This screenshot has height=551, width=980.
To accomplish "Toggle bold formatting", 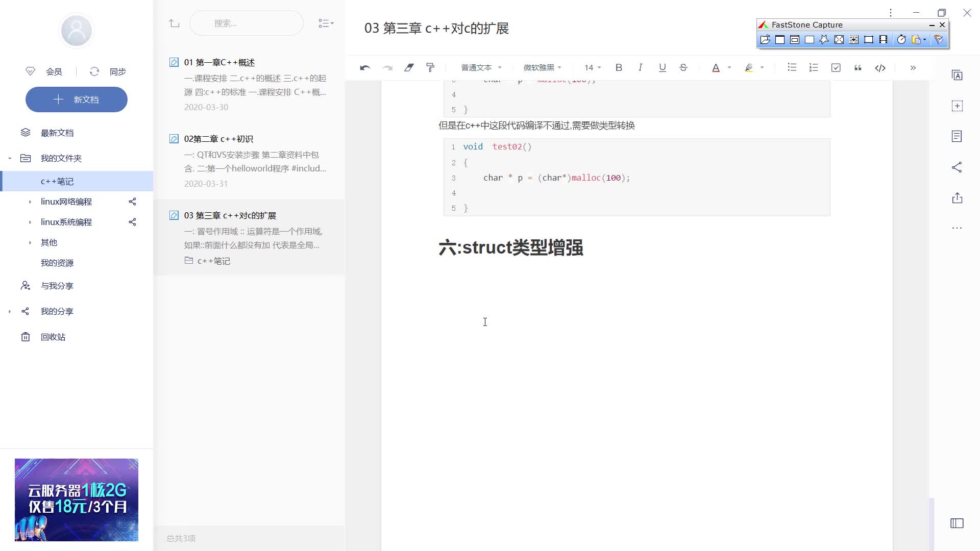I will tap(619, 67).
